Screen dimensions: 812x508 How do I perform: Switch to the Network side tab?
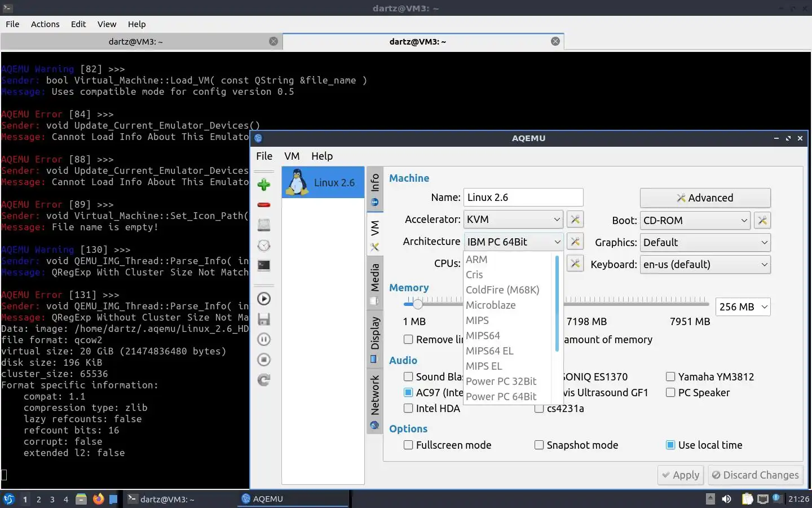point(374,401)
